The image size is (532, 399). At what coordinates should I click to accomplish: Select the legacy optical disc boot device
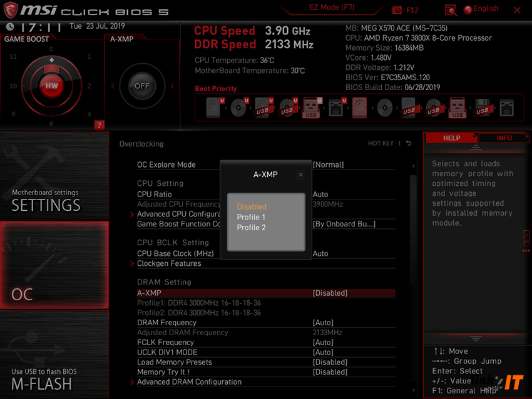coord(385,108)
